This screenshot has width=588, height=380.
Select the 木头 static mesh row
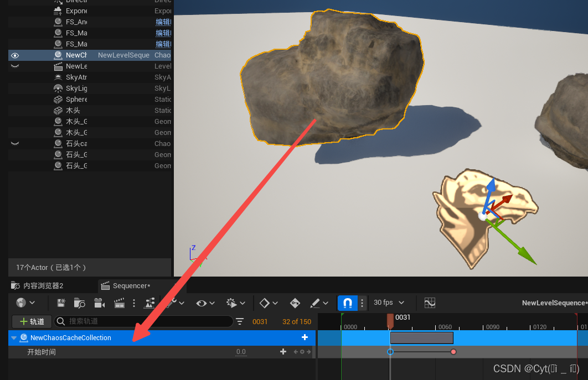(90, 111)
